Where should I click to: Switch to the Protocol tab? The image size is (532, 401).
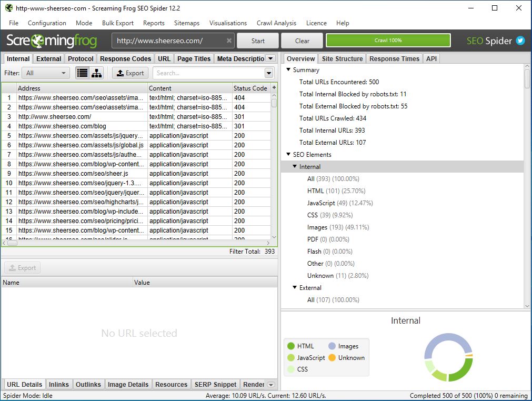[x=81, y=59]
